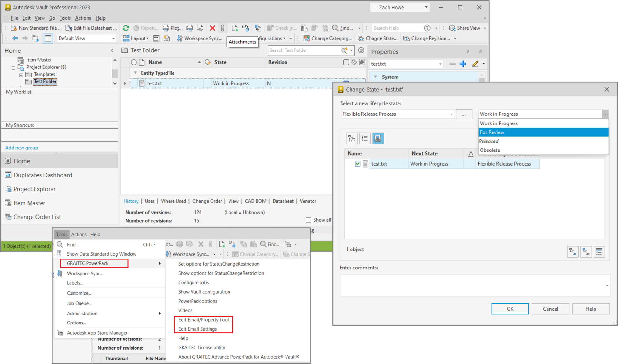Viewport: 618px width, 364px height.
Task: Collapse the Home navigation pane chevron
Action: [112, 50]
